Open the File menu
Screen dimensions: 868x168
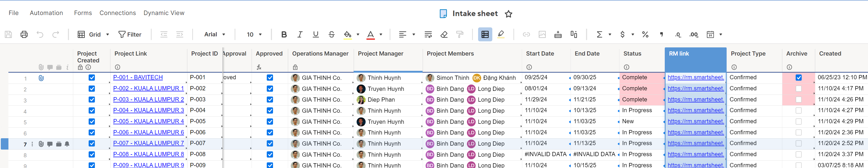13,13
